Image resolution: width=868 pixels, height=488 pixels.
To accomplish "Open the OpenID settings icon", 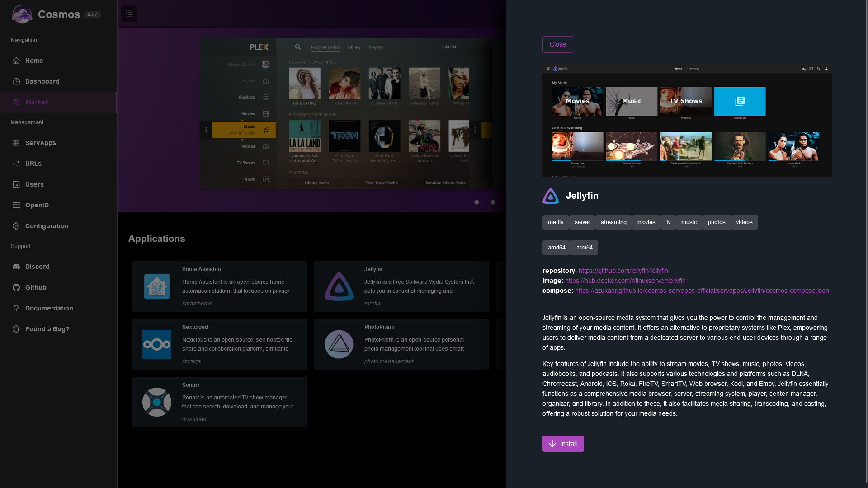I will click(x=16, y=205).
